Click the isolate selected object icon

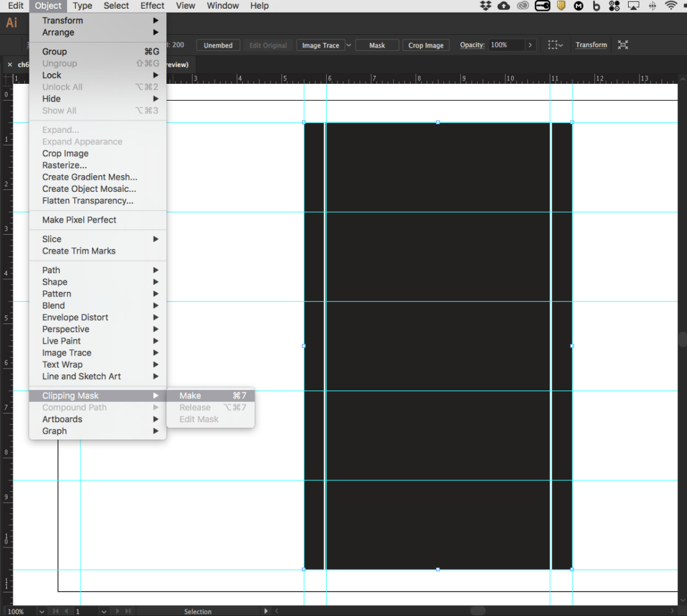[623, 45]
